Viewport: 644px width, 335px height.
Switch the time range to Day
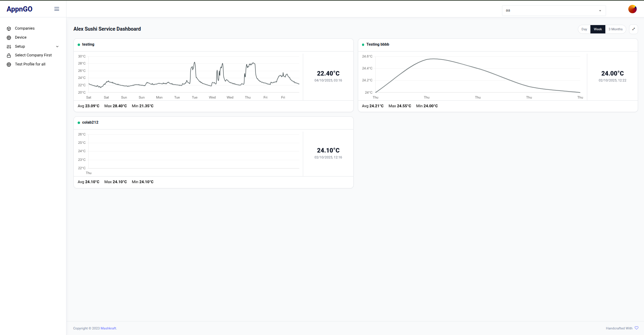coord(584,29)
